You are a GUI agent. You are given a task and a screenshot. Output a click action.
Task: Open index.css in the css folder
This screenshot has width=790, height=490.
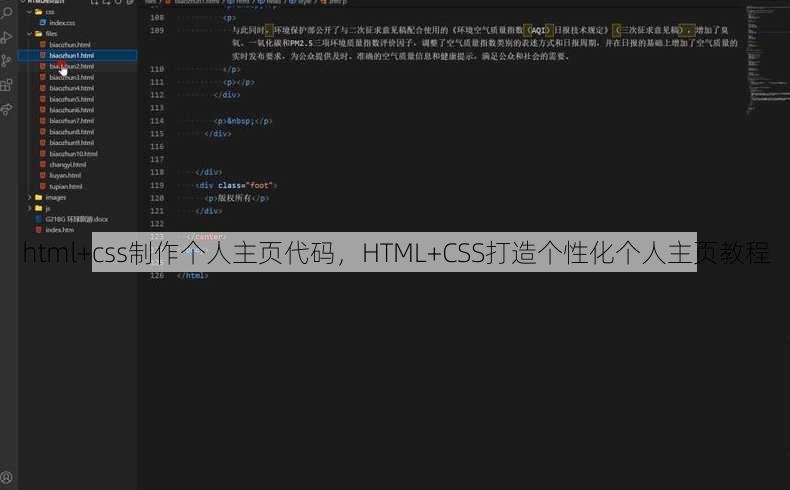(x=62, y=23)
